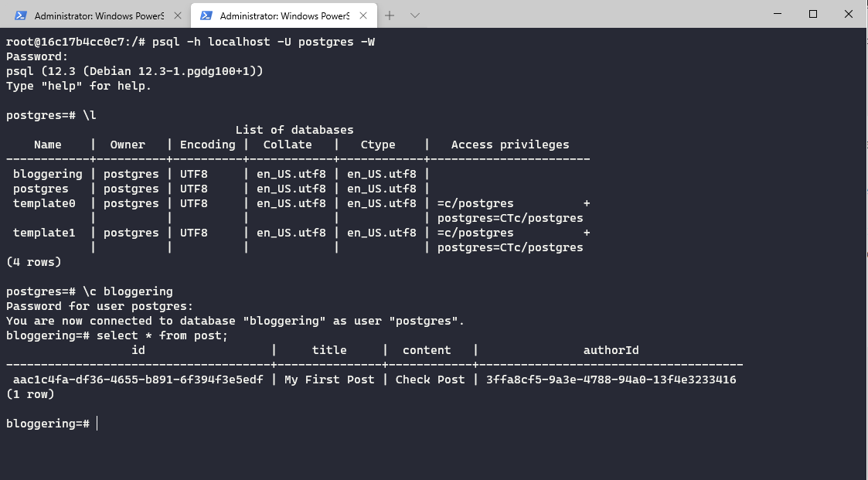Open a new terminal tab with plus button
Image resolution: width=868 pixels, height=480 pixels.
tap(390, 15)
